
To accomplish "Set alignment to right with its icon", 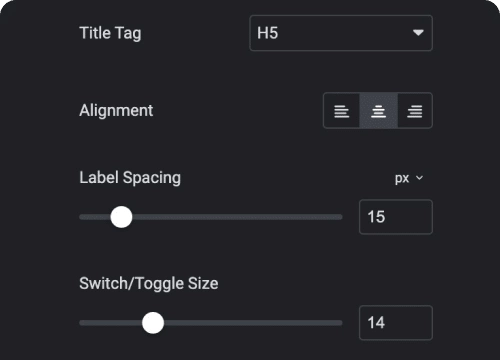I will [415, 111].
